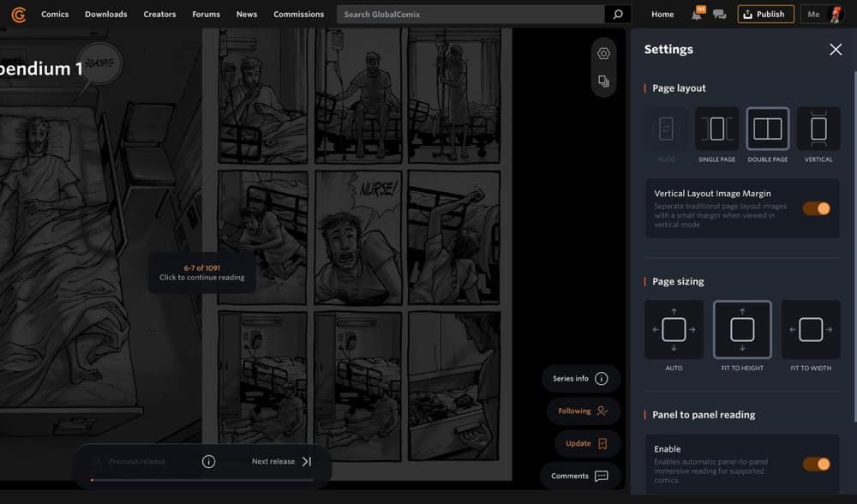Click the Following button

click(583, 411)
